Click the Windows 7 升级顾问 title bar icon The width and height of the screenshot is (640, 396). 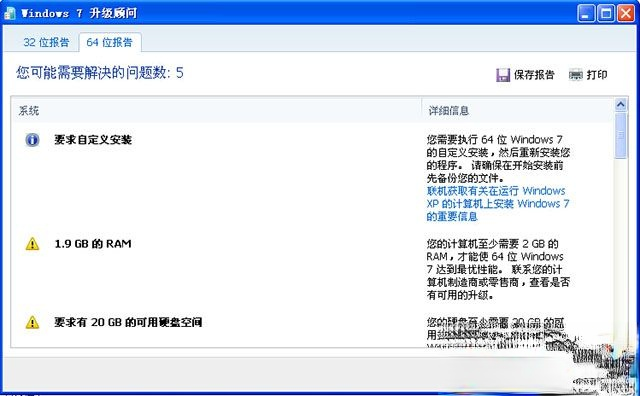[9, 13]
